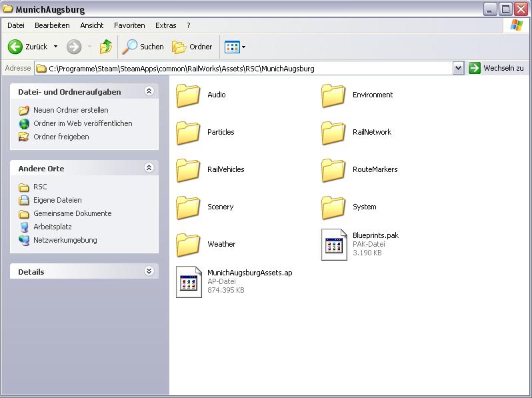
Task: Click the Wechseln zu button
Action: [497, 68]
